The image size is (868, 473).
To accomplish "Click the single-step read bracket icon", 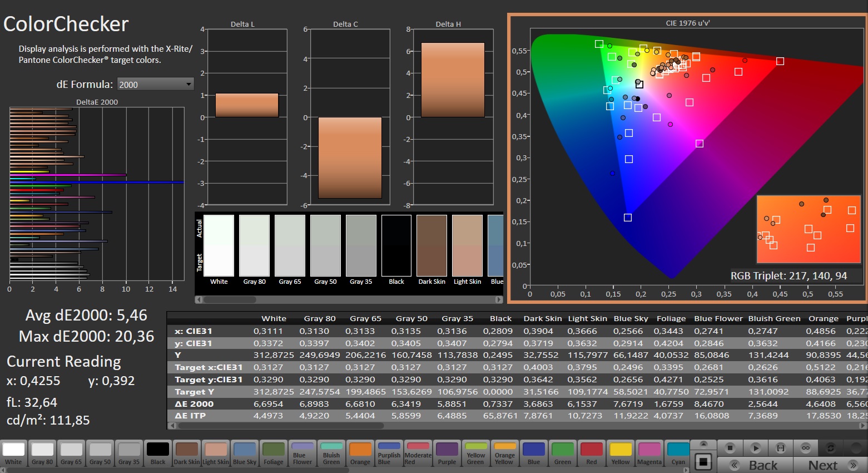I will tap(780, 448).
